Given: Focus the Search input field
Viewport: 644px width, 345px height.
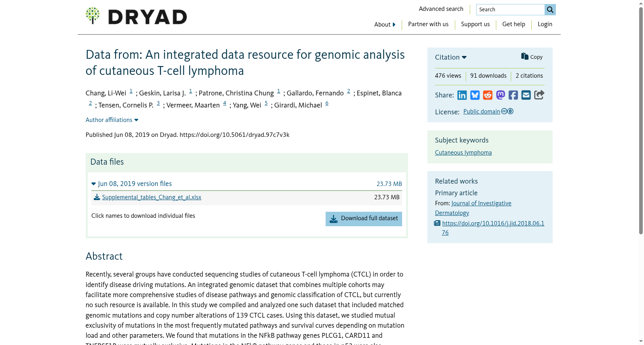Looking at the screenshot, I should click(510, 10).
